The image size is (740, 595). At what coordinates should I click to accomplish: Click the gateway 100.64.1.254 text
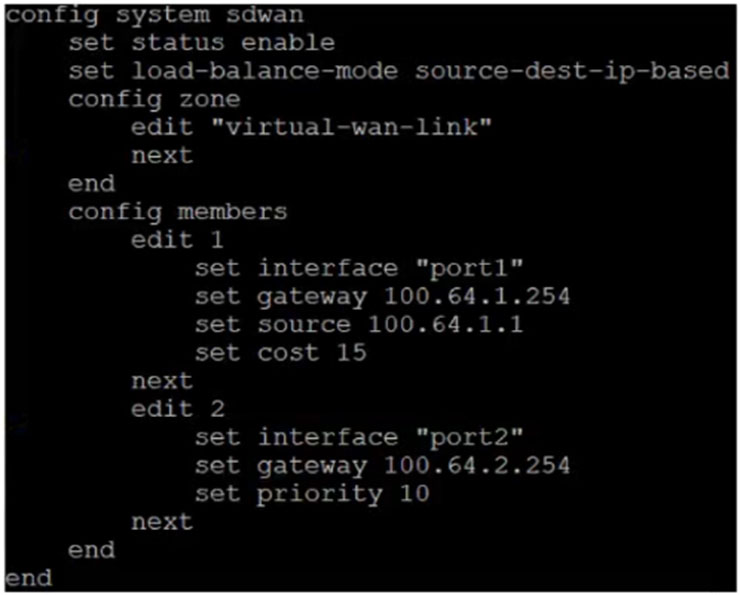pos(477,297)
